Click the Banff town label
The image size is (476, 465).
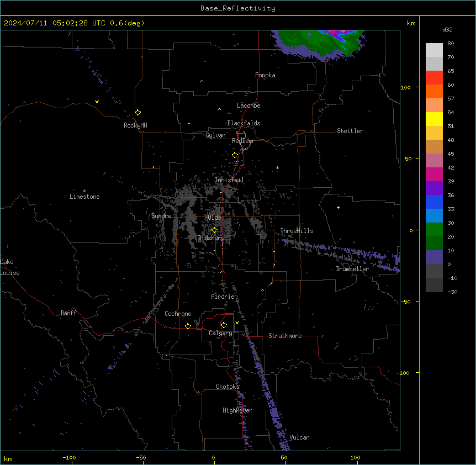[x=68, y=313]
